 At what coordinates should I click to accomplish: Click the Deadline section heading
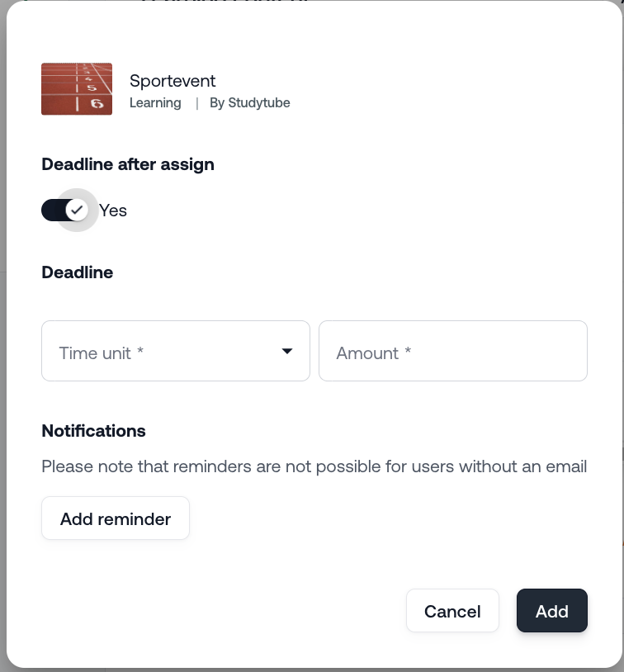pyautogui.click(x=78, y=272)
